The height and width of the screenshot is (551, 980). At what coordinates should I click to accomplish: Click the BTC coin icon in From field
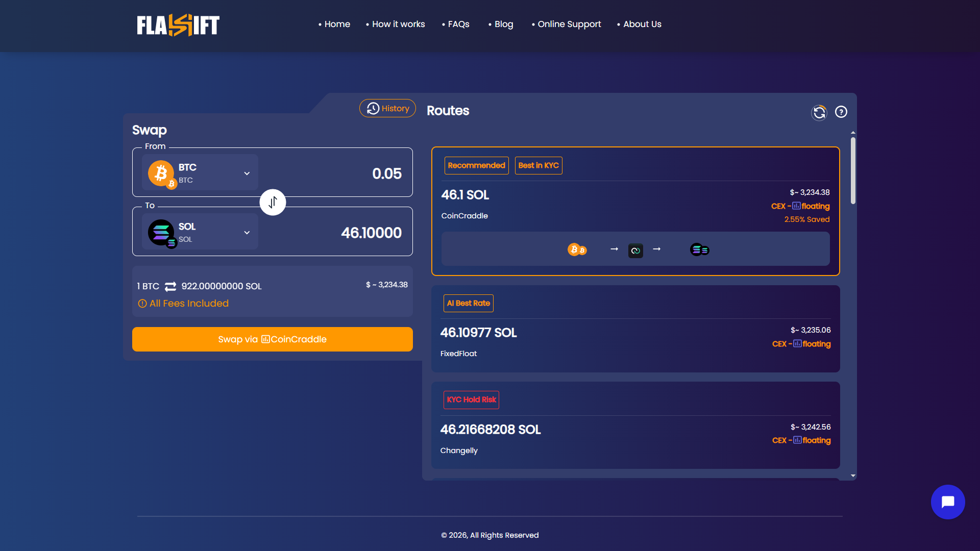click(162, 174)
